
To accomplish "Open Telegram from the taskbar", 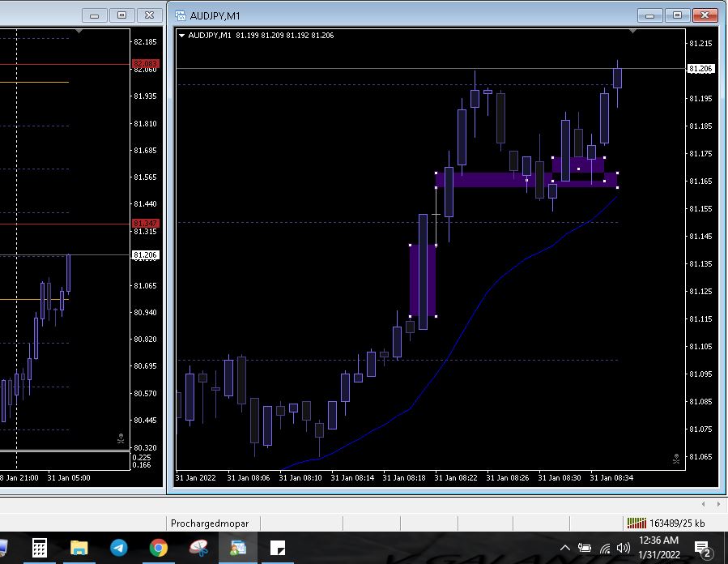I will [118, 549].
